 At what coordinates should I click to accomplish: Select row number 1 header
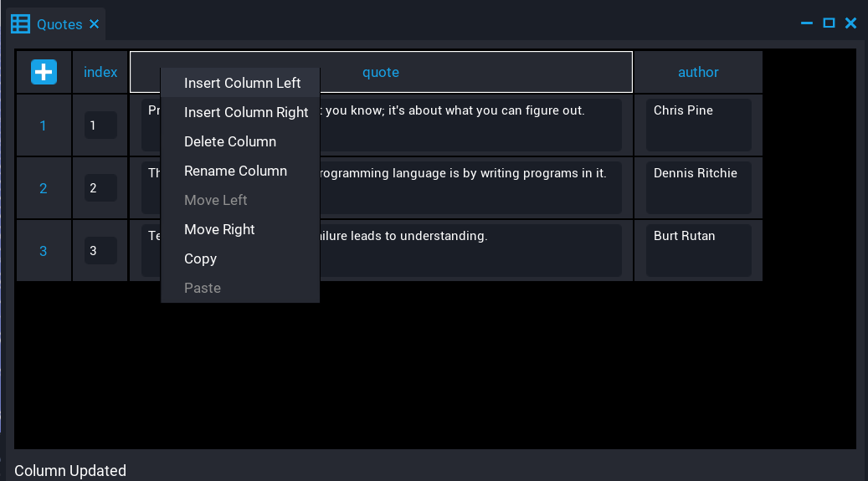[x=44, y=125]
